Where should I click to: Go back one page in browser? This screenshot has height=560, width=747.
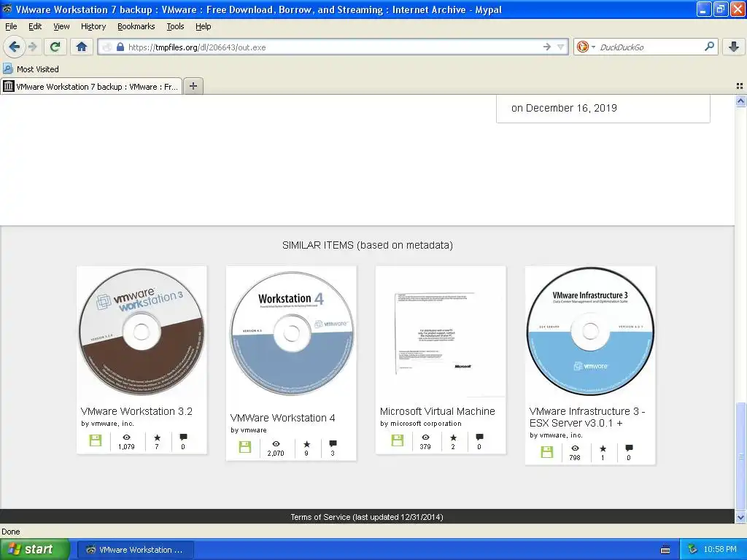pyautogui.click(x=14, y=47)
